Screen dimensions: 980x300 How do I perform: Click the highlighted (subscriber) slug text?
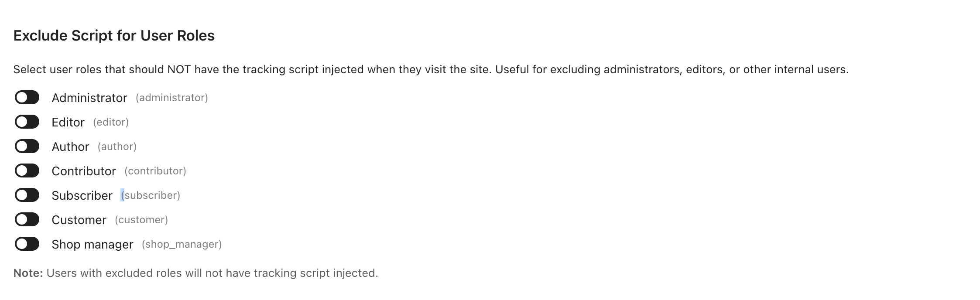pos(151,195)
